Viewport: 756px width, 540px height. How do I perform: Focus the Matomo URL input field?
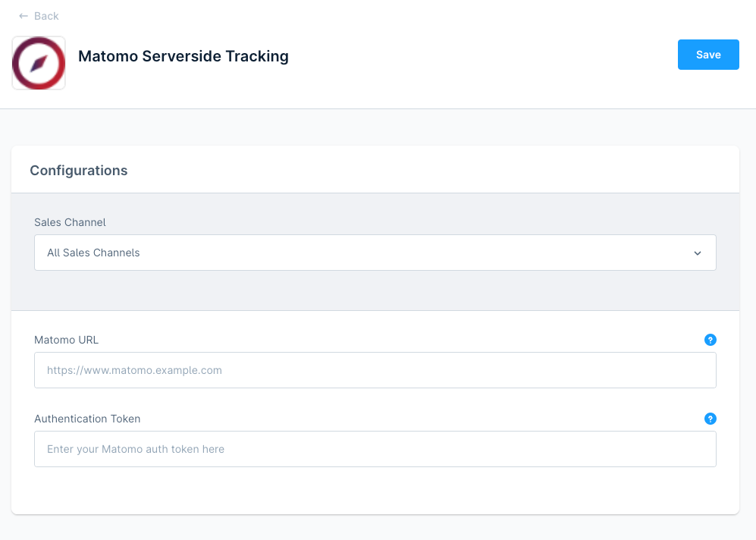click(x=375, y=370)
